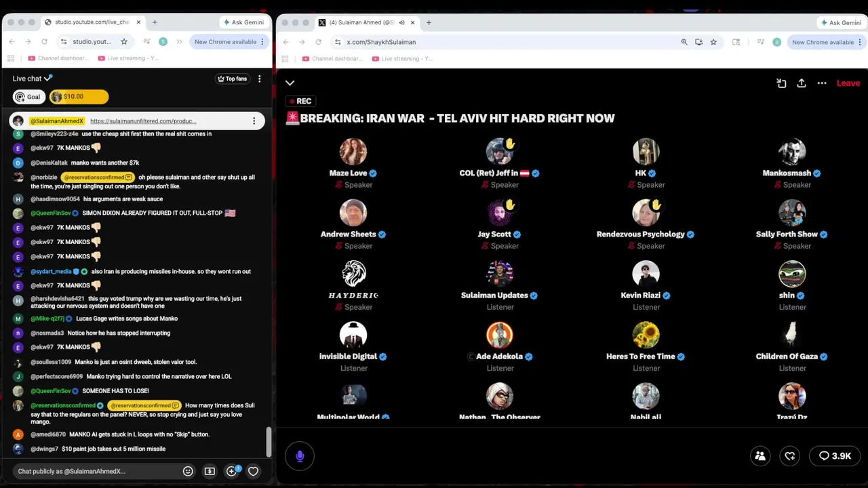
Task: Open COL (Ret) Jeff's speaker avatar
Action: coord(500,152)
